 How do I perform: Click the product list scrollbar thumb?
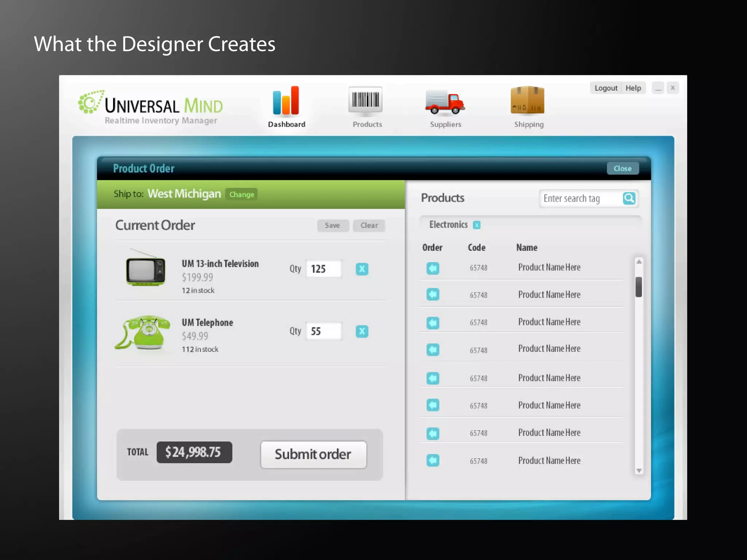[639, 287]
